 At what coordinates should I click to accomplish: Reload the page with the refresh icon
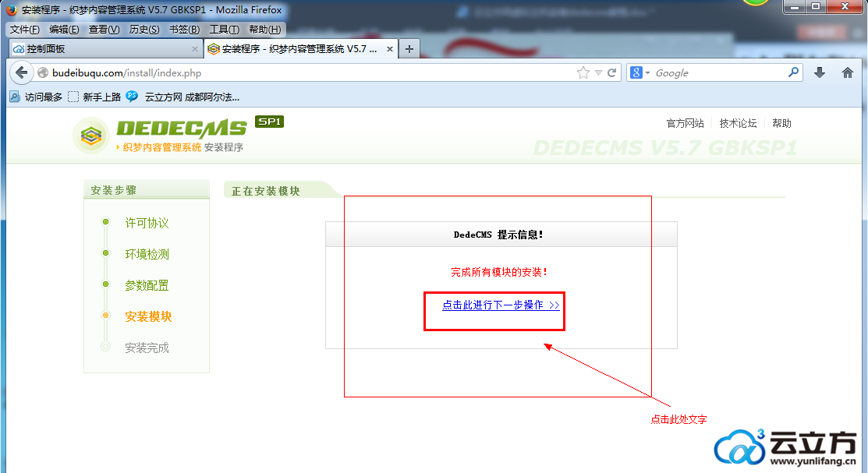click(611, 72)
